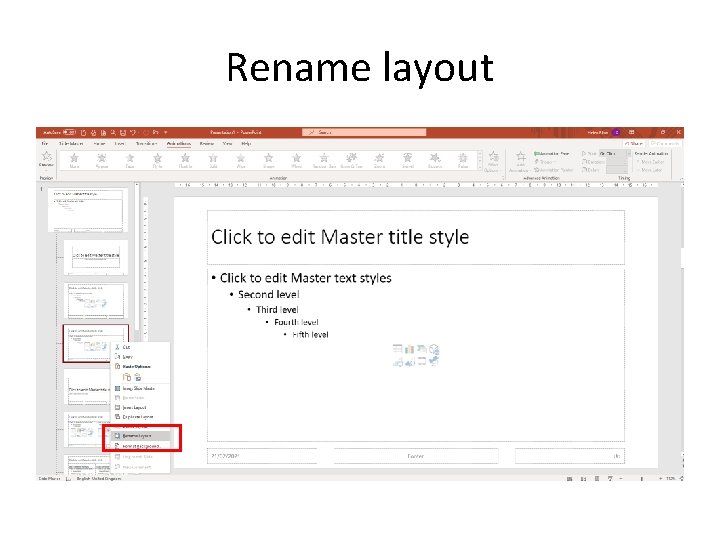The width and height of the screenshot is (720, 540).
Task: Open the Help tab
Action: (x=246, y=144)
